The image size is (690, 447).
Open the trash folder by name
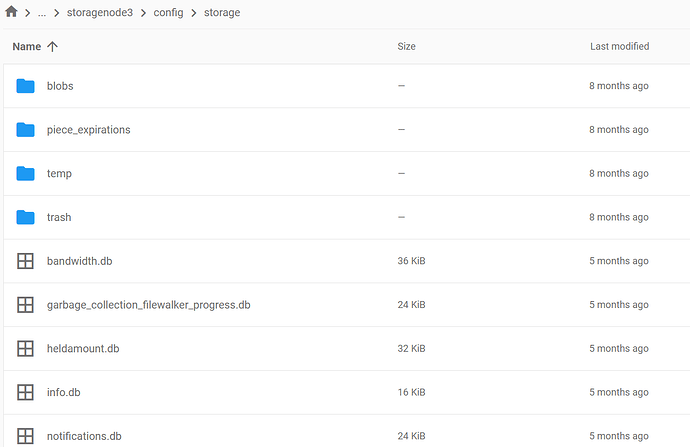[59, 217]
